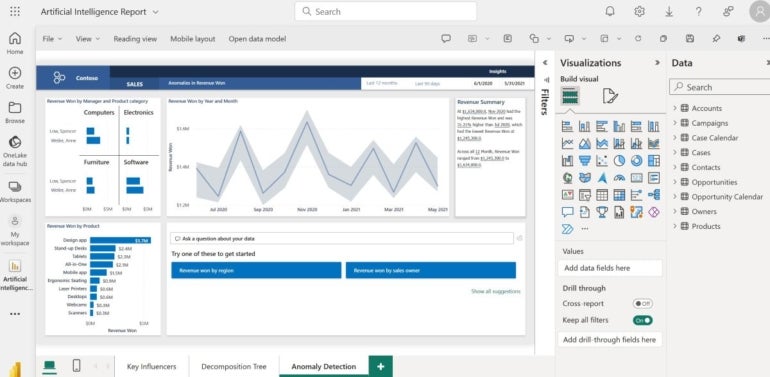This screenshot has height=377, width=770.
Task: Open the user avatar in the header
Action: (x=759, y=12)
